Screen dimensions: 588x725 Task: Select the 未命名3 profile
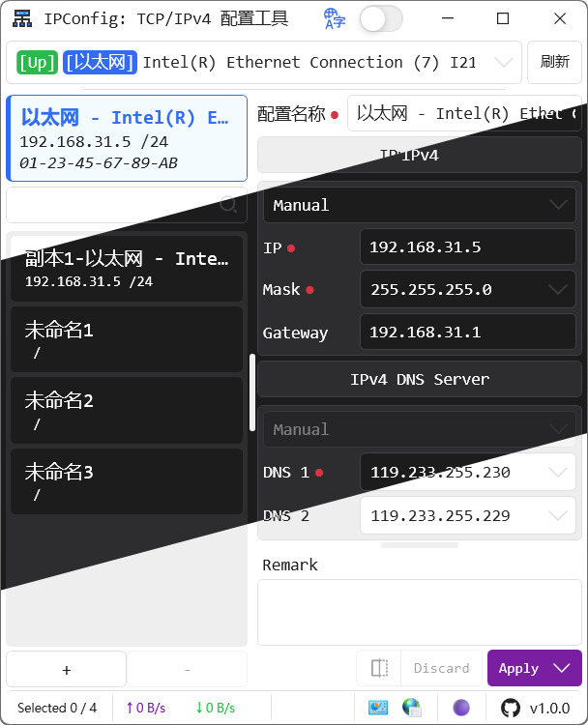click(127, 481)
